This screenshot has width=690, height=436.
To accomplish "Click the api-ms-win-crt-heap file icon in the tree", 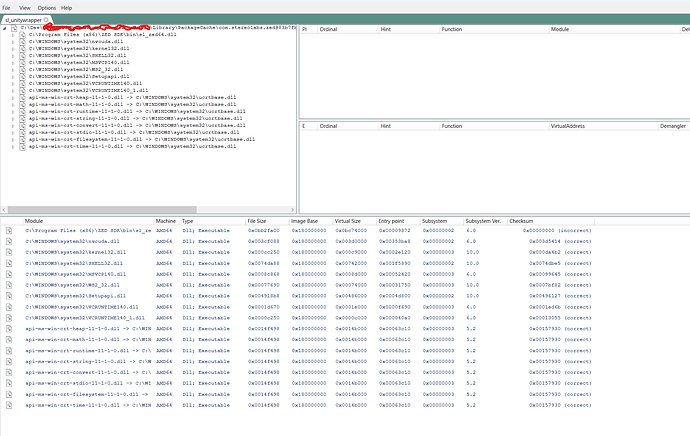I will pos(22,97).
